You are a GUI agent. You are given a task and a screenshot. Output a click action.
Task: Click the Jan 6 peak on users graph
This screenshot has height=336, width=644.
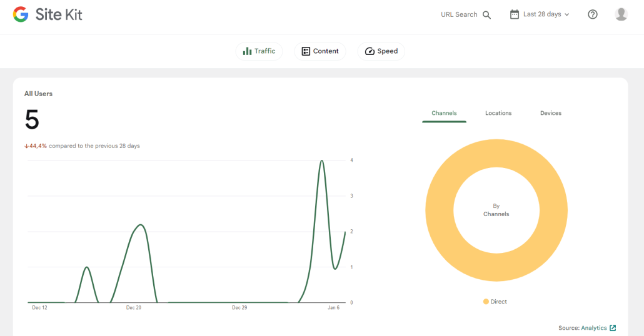click(x=322, y=161)
